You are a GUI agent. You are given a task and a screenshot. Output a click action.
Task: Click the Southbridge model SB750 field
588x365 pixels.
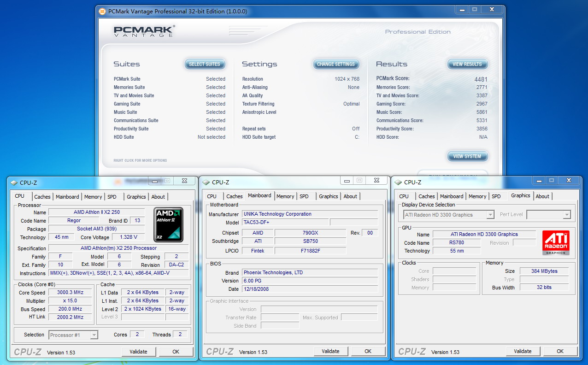(310, 241)
